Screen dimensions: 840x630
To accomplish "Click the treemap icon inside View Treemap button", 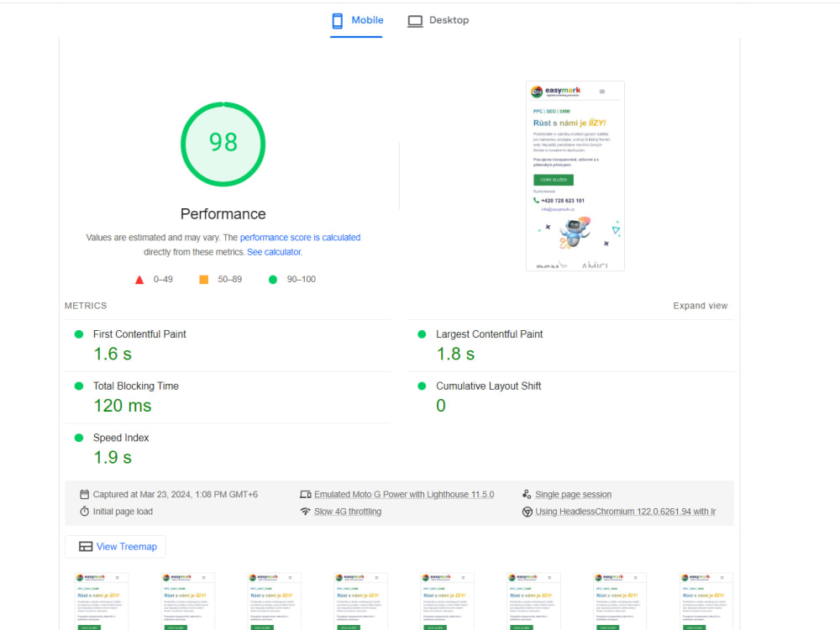I will coord(86,546).
